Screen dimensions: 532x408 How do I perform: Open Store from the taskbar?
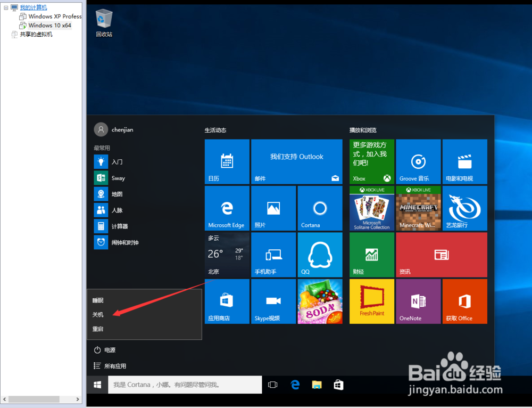pos(338,385)
